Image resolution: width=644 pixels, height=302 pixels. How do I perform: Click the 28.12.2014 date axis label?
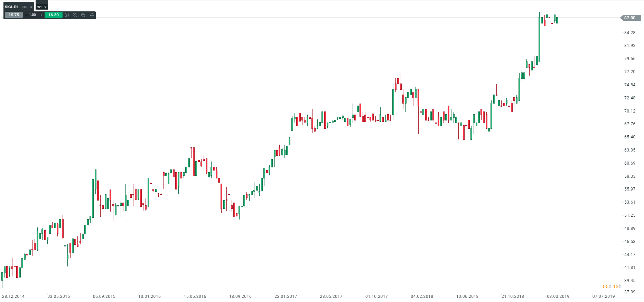[13, 296]
